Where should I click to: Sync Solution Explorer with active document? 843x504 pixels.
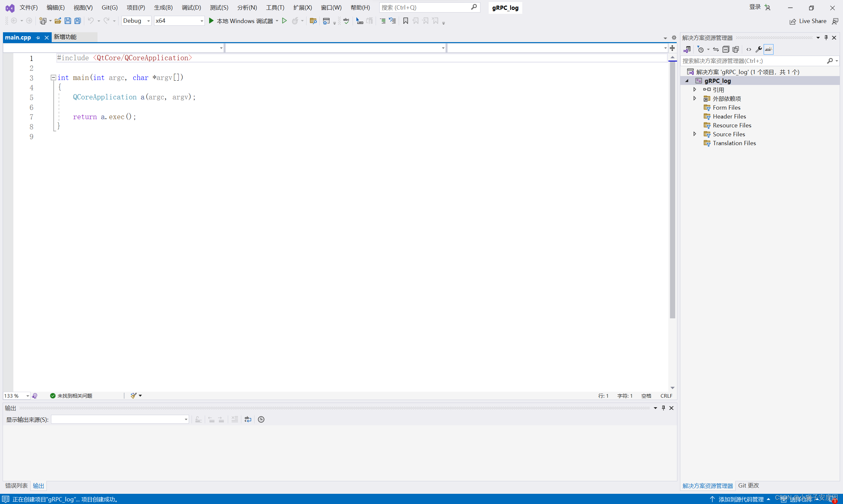[x=716, y=49]
